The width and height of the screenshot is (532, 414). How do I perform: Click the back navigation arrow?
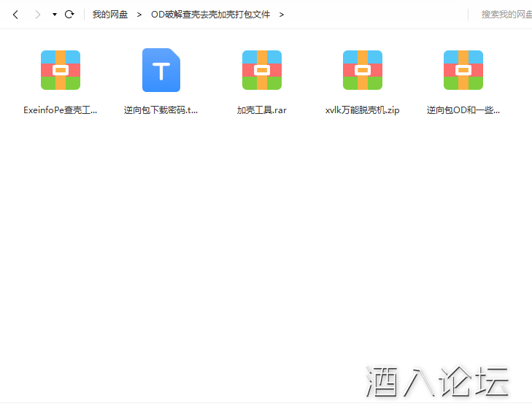(x=15, y=15)
